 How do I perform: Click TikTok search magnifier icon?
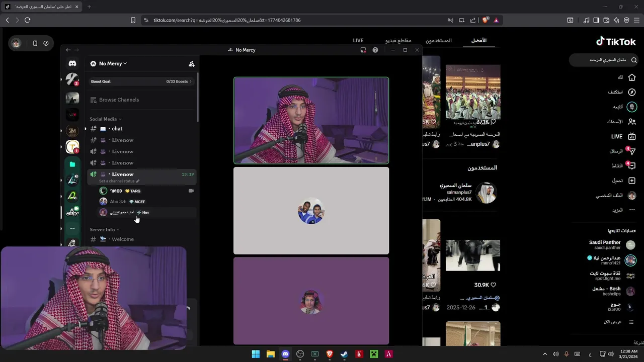point(634,60)
